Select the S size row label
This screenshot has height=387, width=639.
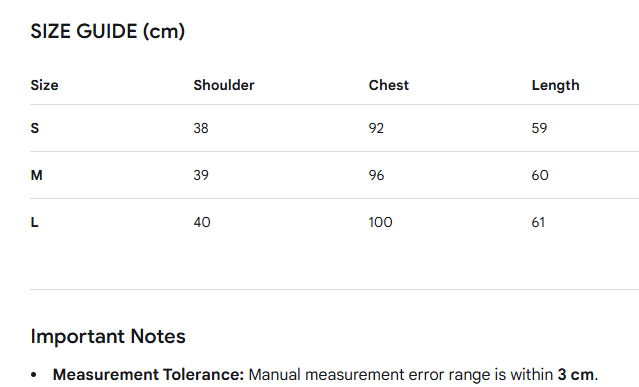(x=35, y=128)
